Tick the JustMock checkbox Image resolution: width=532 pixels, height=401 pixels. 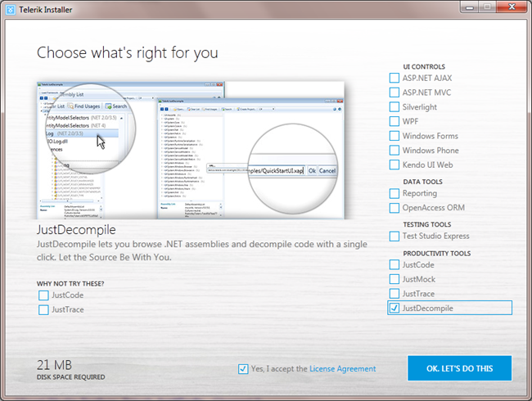(394, 279)
